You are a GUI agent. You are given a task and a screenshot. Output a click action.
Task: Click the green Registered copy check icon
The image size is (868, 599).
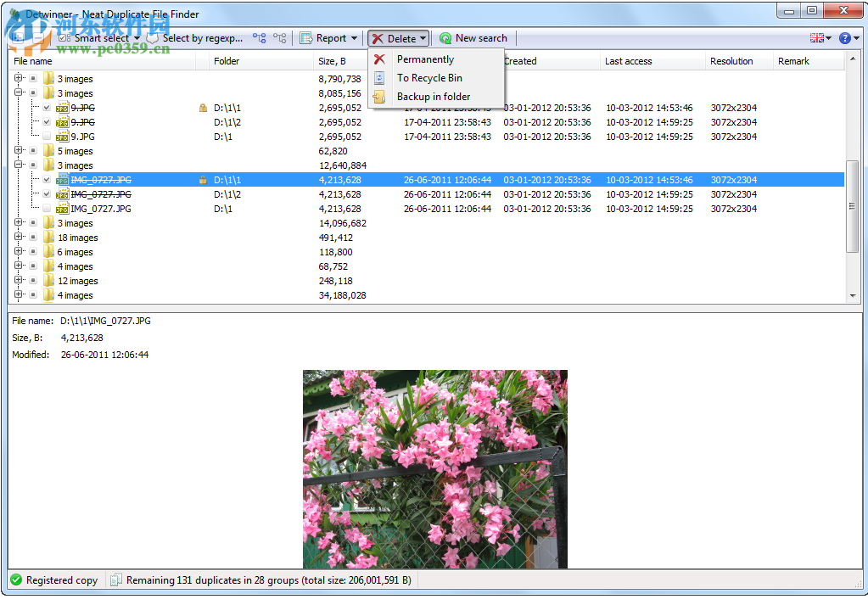17,579
